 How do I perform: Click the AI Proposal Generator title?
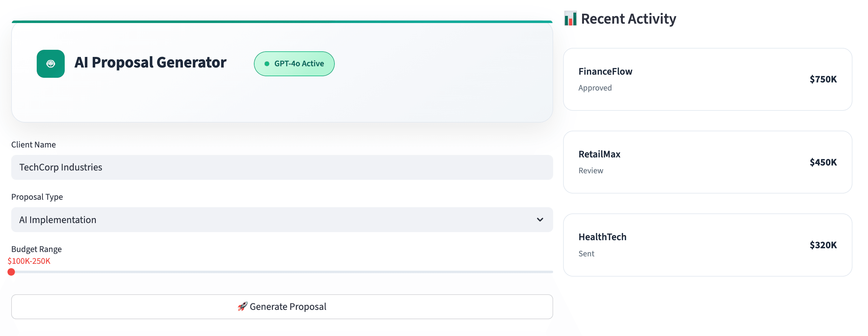pos(151,63)
